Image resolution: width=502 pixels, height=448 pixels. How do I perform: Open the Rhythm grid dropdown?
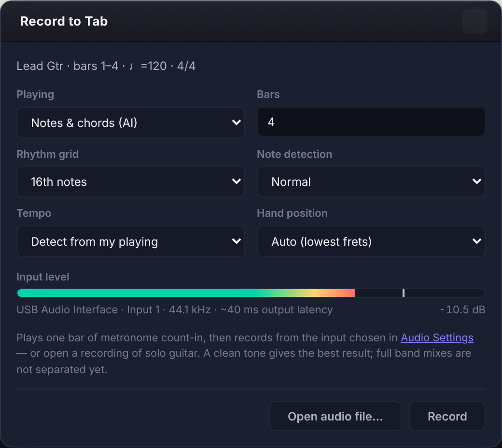131,182
